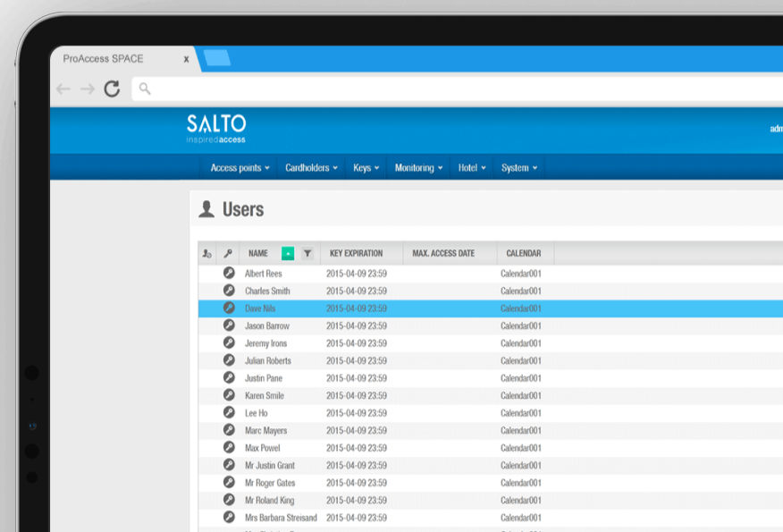Click the user edit icon in the header row
Screen dimensions: 783x532
[x=206, y=253]
